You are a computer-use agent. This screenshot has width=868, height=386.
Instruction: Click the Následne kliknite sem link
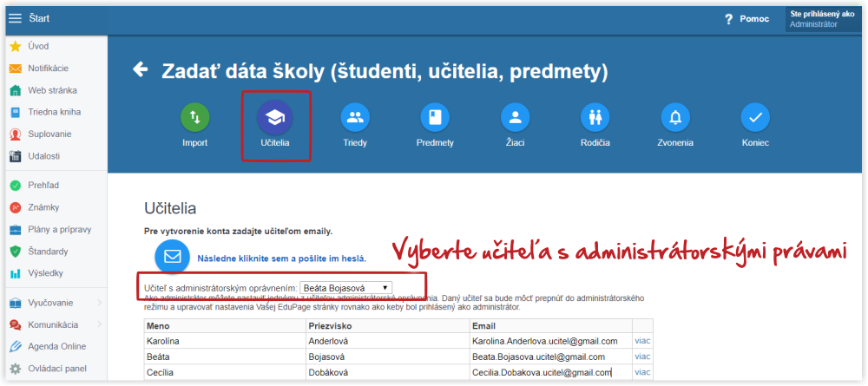point(281,258)
